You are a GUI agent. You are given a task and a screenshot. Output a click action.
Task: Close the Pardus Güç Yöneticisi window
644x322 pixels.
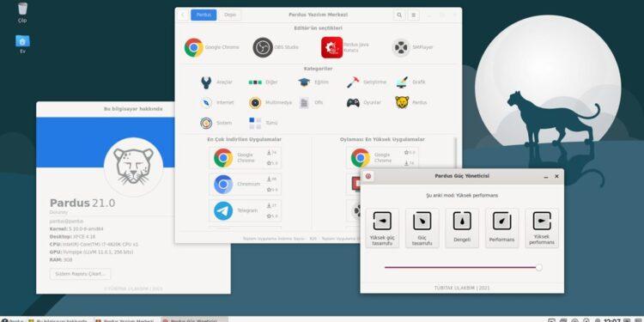556,176
